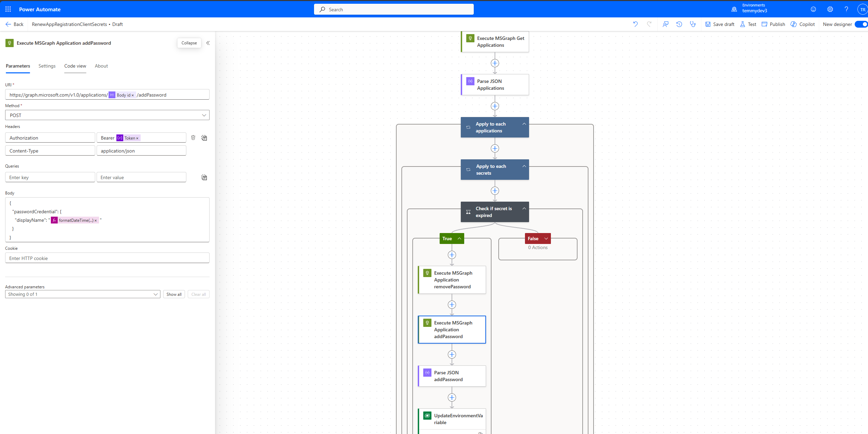
Task: Add step after removePassword action
Action: (x=452, y=305)
